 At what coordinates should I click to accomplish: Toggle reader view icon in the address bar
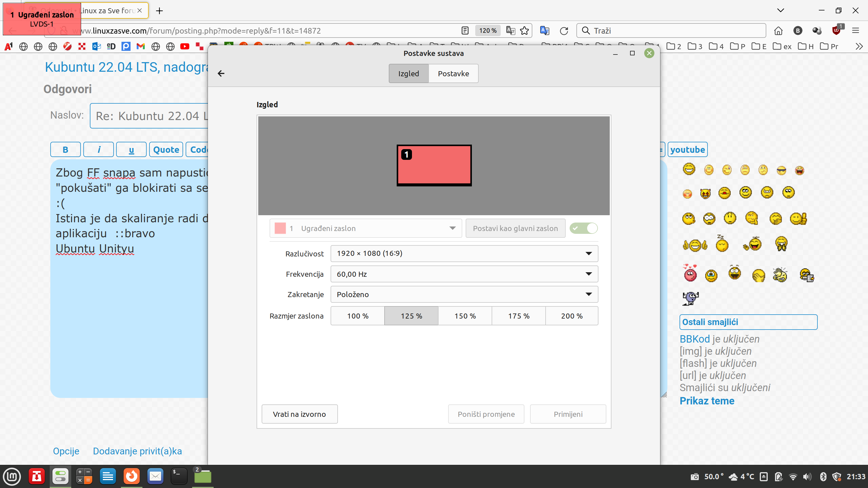coord(465,31)
